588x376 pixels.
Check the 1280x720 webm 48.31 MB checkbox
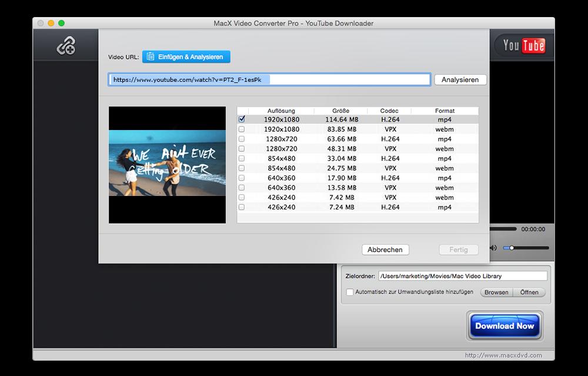(242, 149)
